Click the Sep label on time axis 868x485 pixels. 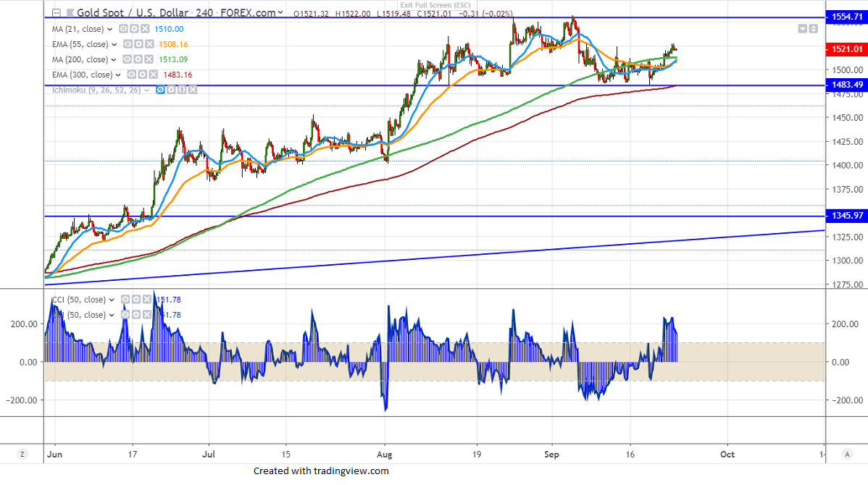tap(552, 455)
